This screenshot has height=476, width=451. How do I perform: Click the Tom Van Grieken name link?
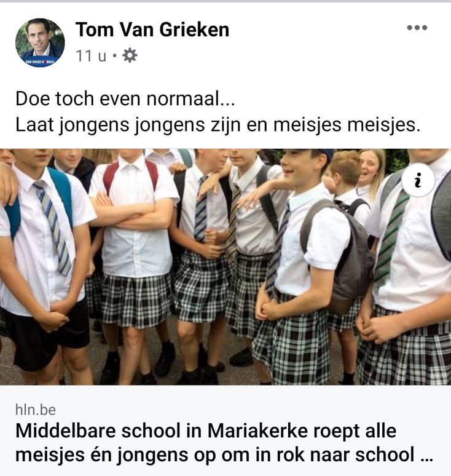pos(152,30)
